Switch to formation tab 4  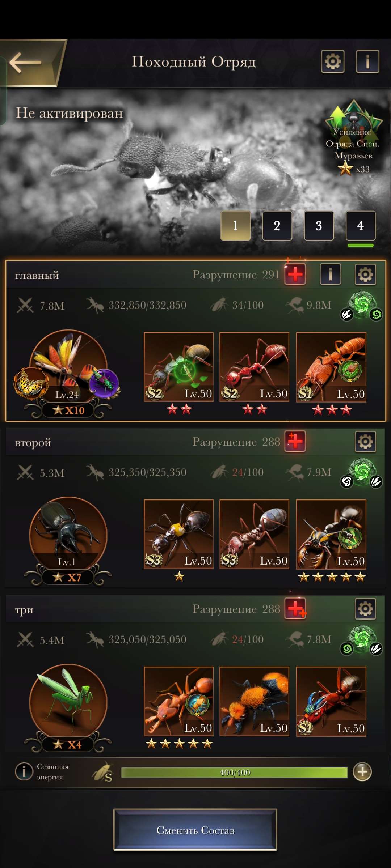[361, 226]
